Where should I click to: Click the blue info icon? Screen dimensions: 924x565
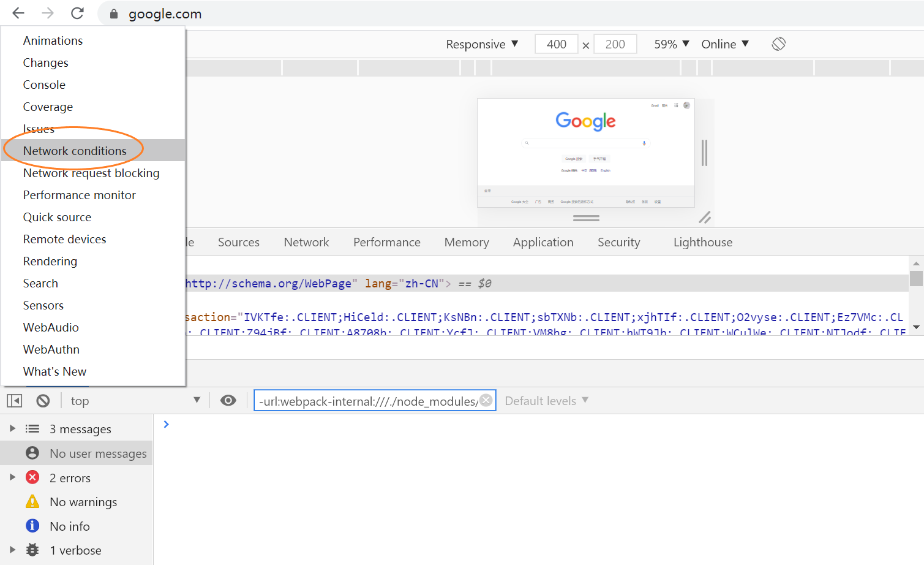click(32, 526)
